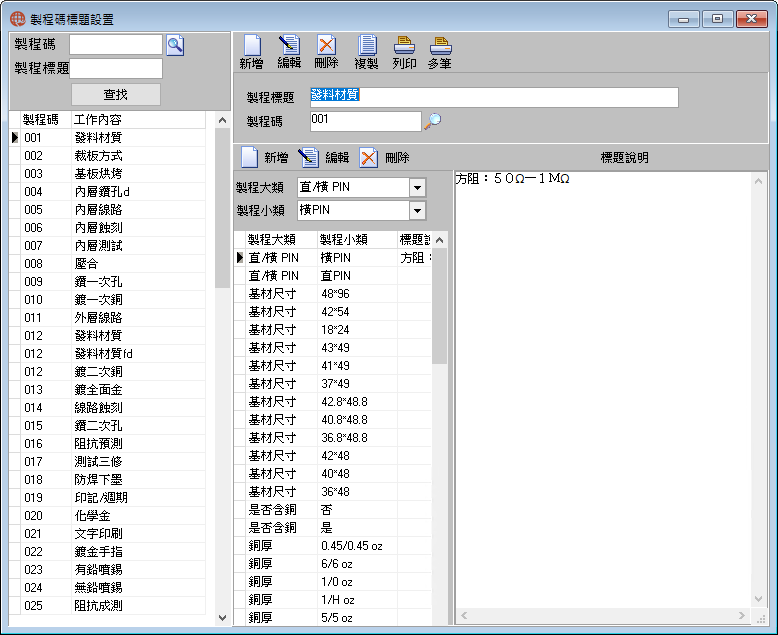
Task: Select row 010 鍍一次銅
Action: pos(107,300)
